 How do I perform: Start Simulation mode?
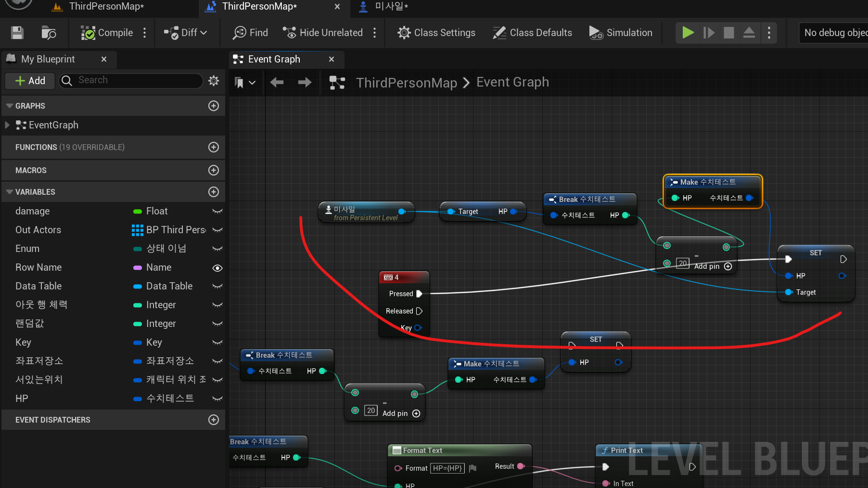click(621, 33)
